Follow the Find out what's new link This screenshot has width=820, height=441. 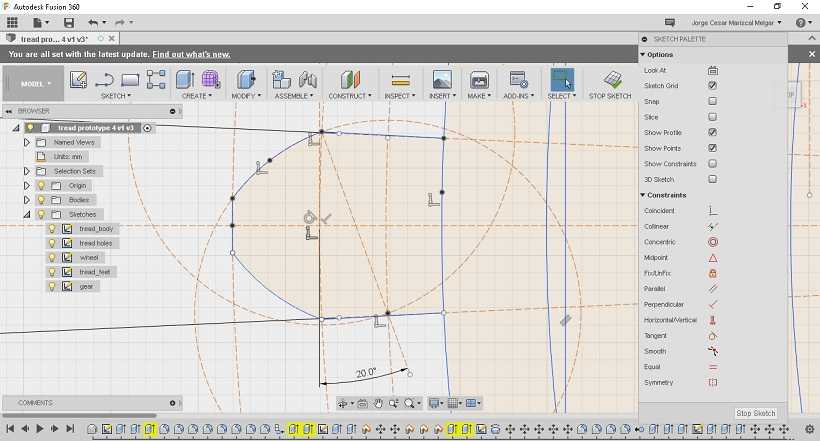coord(191,54)
